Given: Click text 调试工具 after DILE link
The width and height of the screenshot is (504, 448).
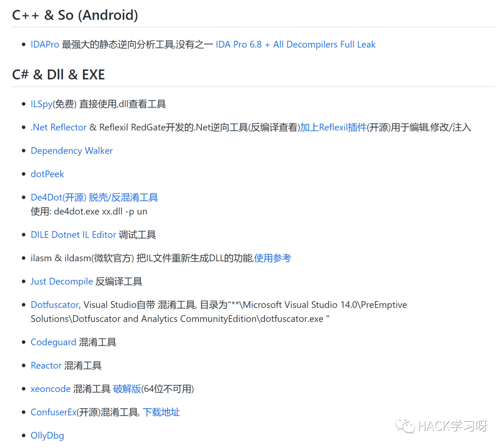Looking at the screenshot, I should point(137,235).
